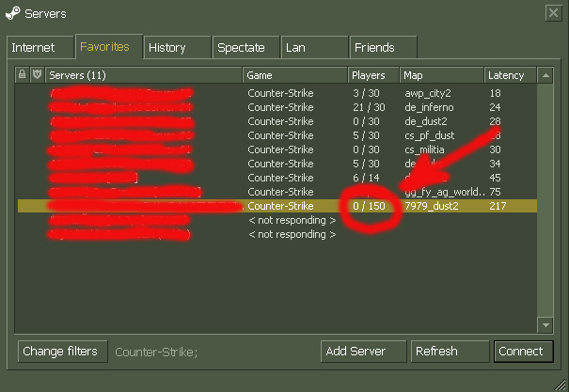
Task: Close the Servers window
Action: coord(553,13)
